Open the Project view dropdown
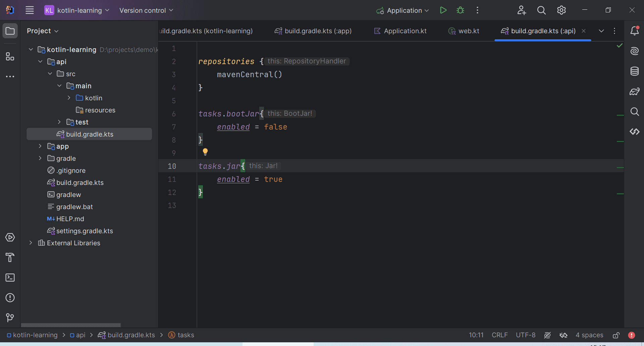The width and height of the screenshot is (644, 346). click(43, 31)
